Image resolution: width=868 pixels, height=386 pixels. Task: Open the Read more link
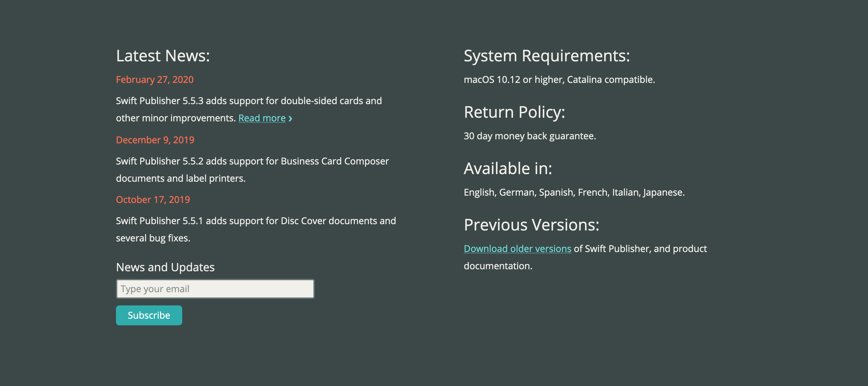pos(262,118)
